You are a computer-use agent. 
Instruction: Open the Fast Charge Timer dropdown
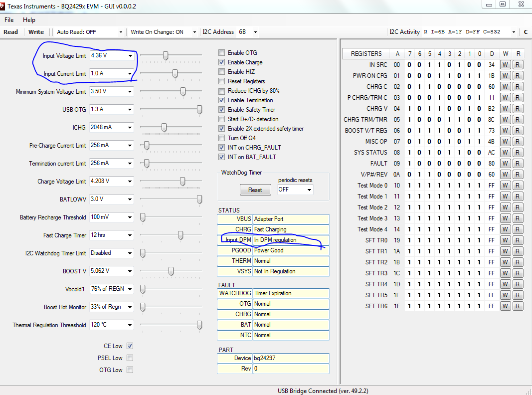tap(130, 235)
